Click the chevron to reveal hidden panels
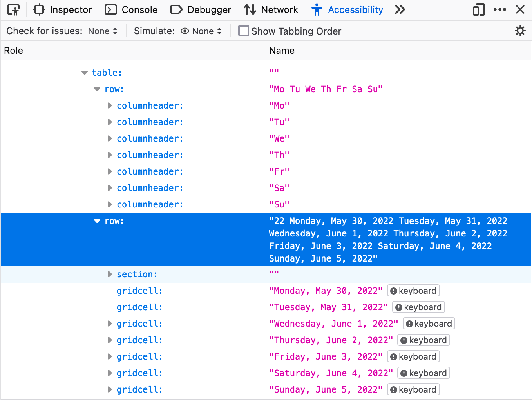 (x=400, y=9)
